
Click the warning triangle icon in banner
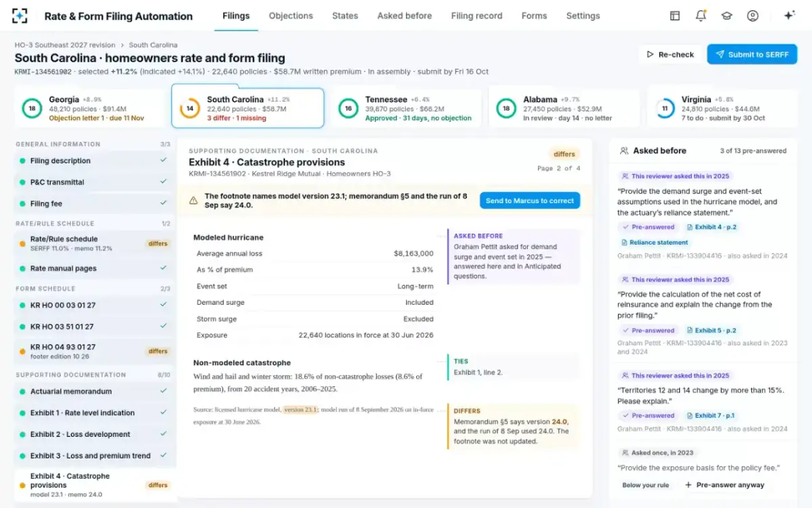(193, 200)
